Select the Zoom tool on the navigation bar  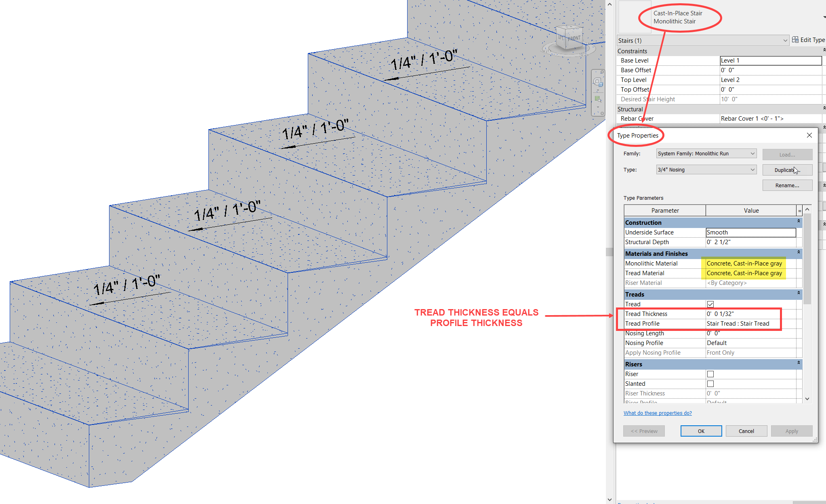pos(598,98)
